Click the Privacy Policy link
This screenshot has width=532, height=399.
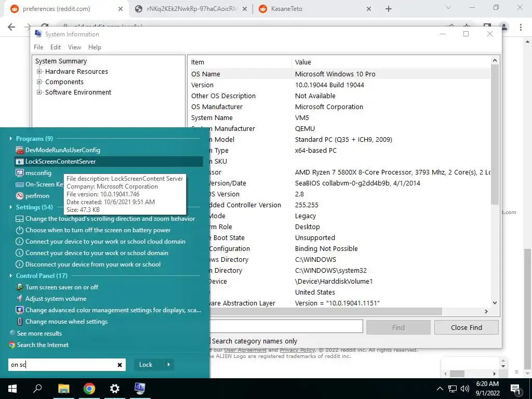[298, 350]
